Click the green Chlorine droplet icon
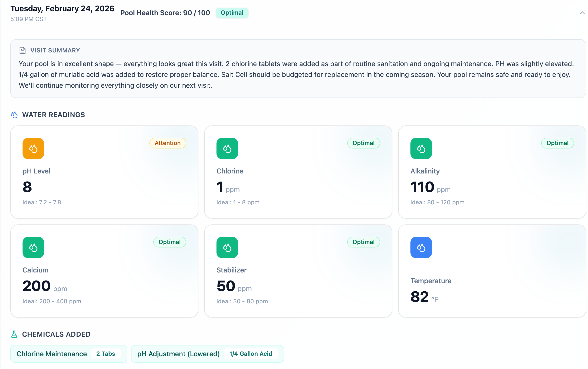The height and width of the screenshot is (369, 588). pos(227,148)
